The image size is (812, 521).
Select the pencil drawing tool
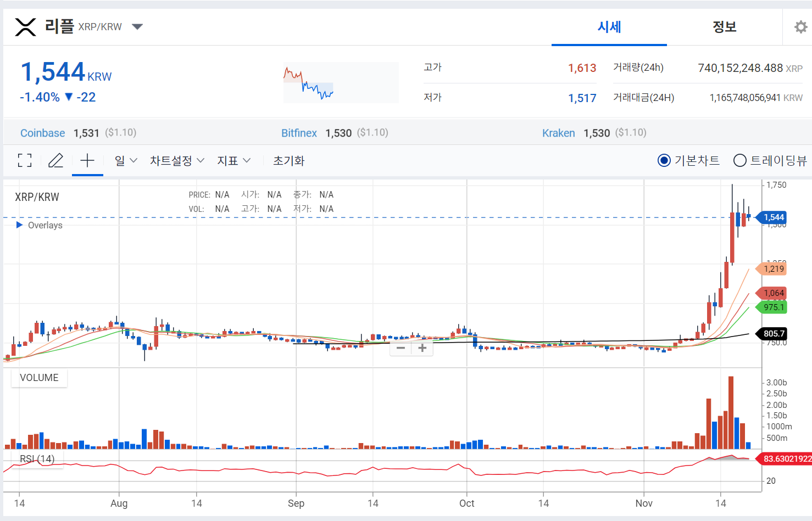pyautogui.click(x=55, y=160)
